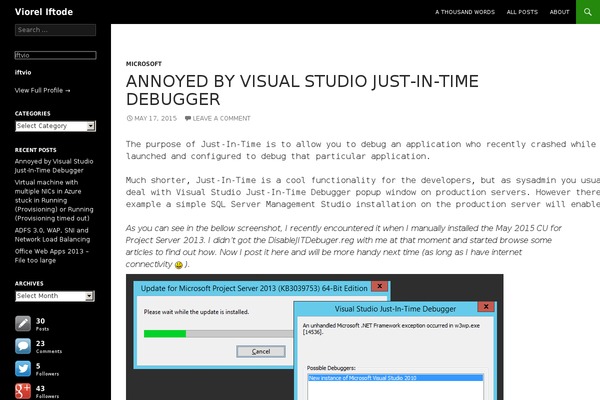Open the About menu item
Viewport: 600px width, 400px height.
[559, 12]
